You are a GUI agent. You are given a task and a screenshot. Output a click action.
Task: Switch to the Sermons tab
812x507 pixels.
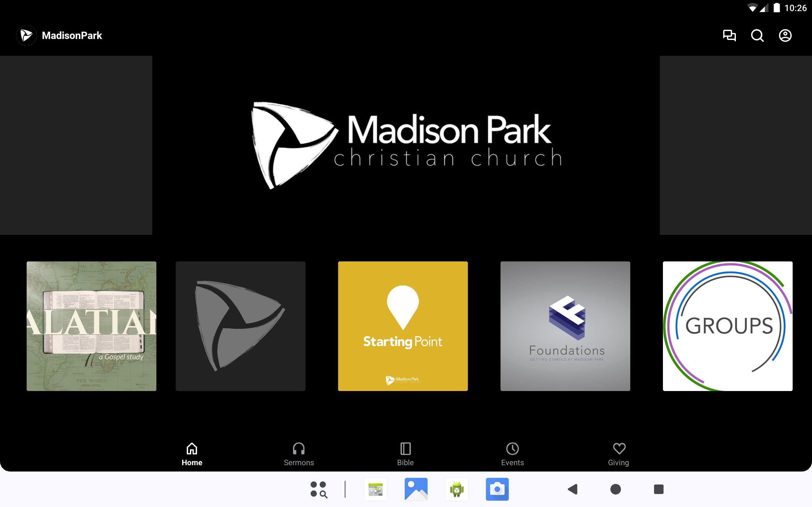pos(298,454)
